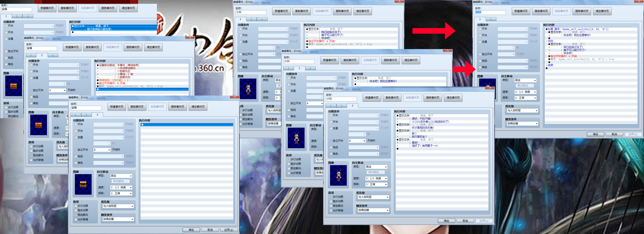Enable 允许穿透 in the ID:042 page-3 window
The width and height of the screenshot is (644, 234).
tap(76, 220)
